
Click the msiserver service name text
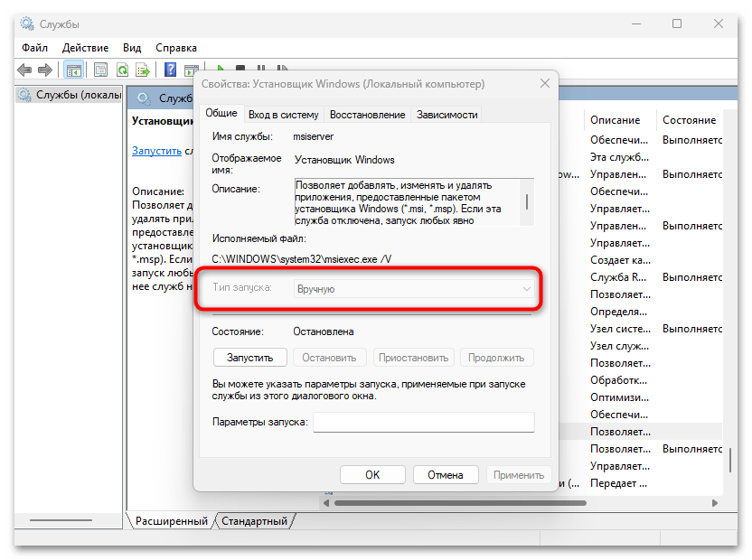pos(313,136)
